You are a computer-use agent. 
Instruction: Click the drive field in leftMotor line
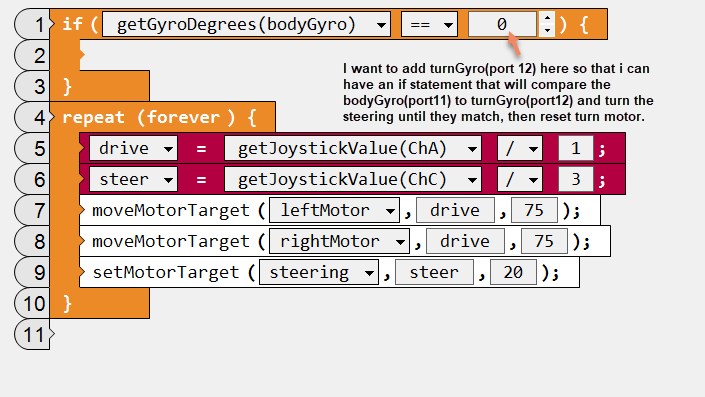[x=455, y=210]
